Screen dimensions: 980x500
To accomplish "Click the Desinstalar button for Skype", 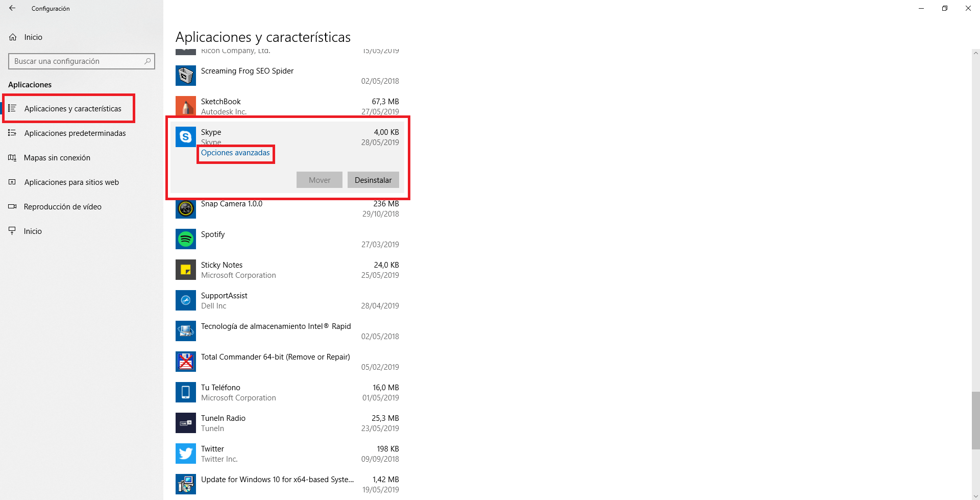I will pos(373,180).
